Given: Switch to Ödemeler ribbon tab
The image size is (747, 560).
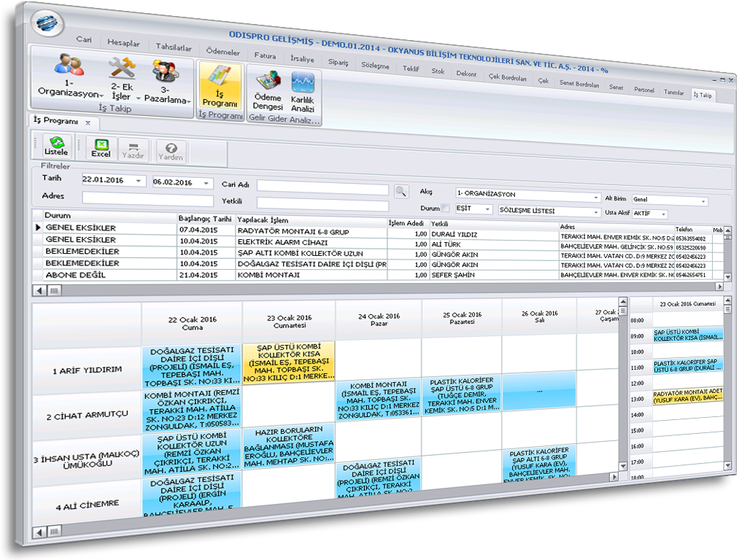Looking at the screenshot, I should (223, 52).
